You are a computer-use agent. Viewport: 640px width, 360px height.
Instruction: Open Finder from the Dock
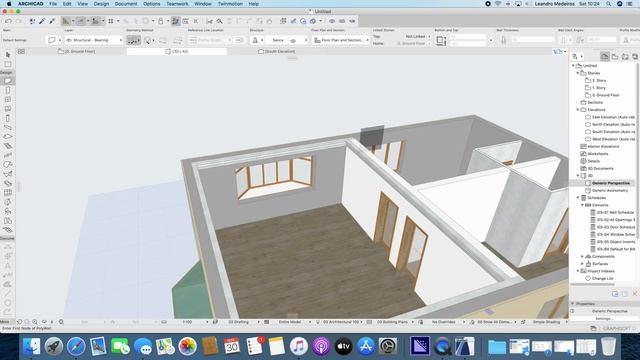[x=31, y=347]
